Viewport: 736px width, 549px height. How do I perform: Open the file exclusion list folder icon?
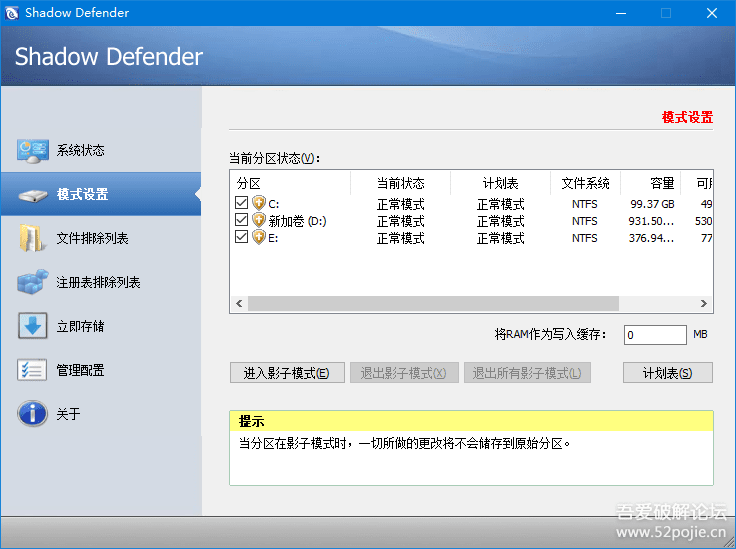tap(32, 239)
